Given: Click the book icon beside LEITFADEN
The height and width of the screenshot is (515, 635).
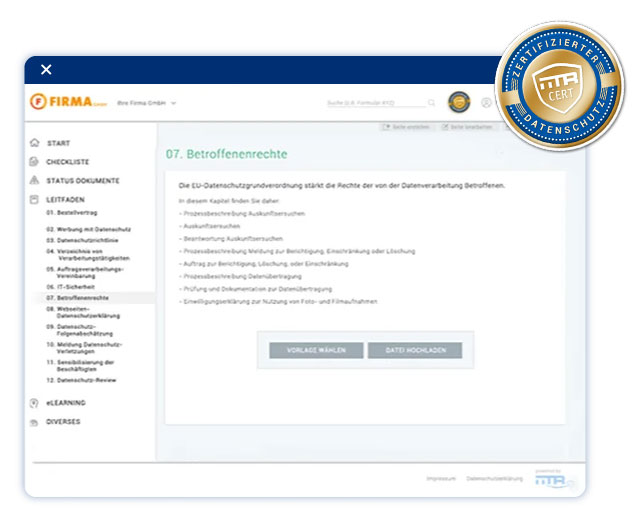Looking at the screenshot, I should 34,199.
